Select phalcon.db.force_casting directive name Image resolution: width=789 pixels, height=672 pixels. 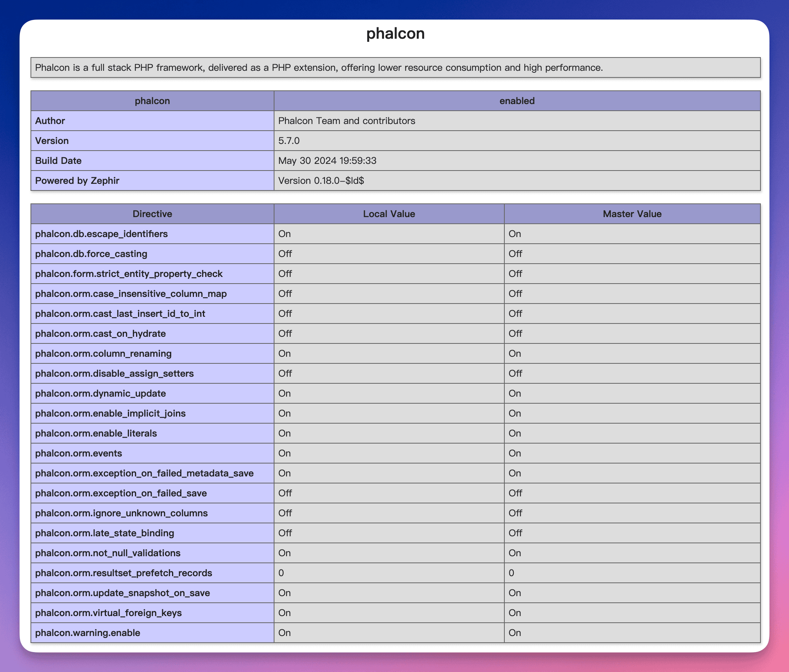point(91,254)
